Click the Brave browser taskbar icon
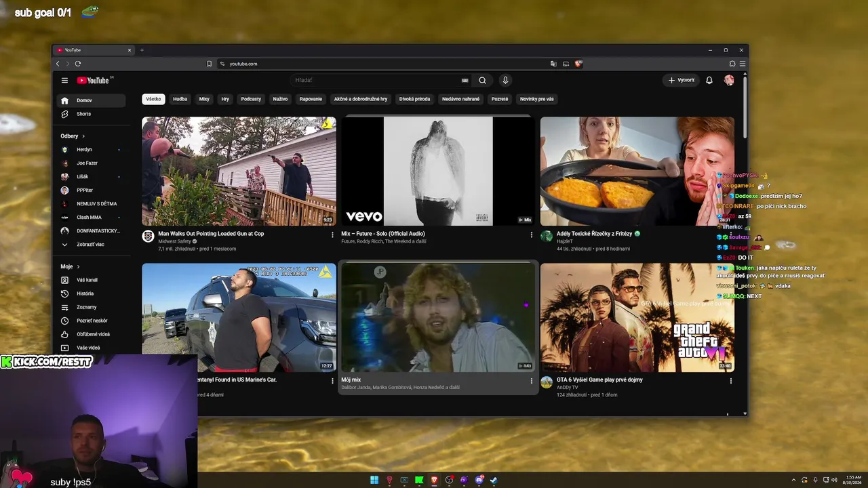The width and height of the screenshot is (868, 488). (x=434, y=481)
